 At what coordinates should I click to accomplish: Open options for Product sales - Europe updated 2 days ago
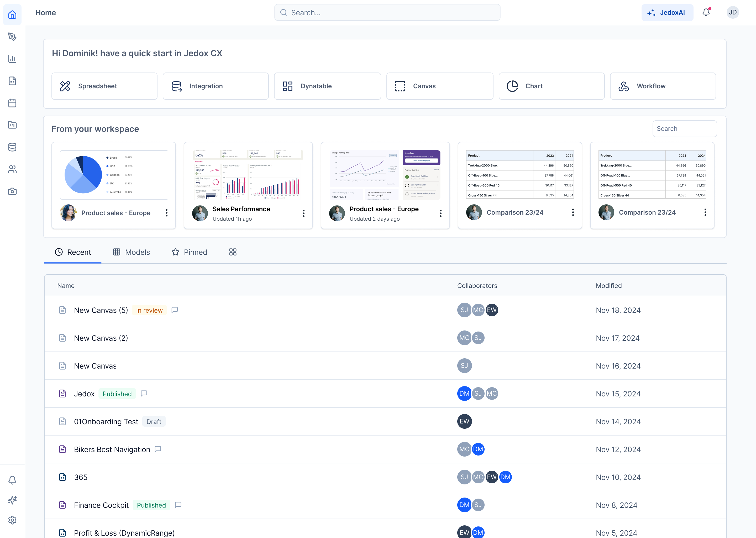coord(440,213)
